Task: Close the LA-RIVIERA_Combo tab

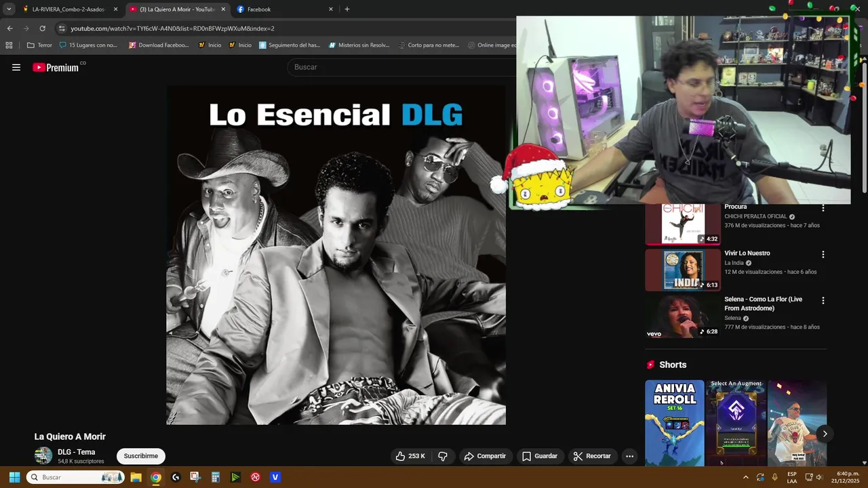Action: pos(115,9)
